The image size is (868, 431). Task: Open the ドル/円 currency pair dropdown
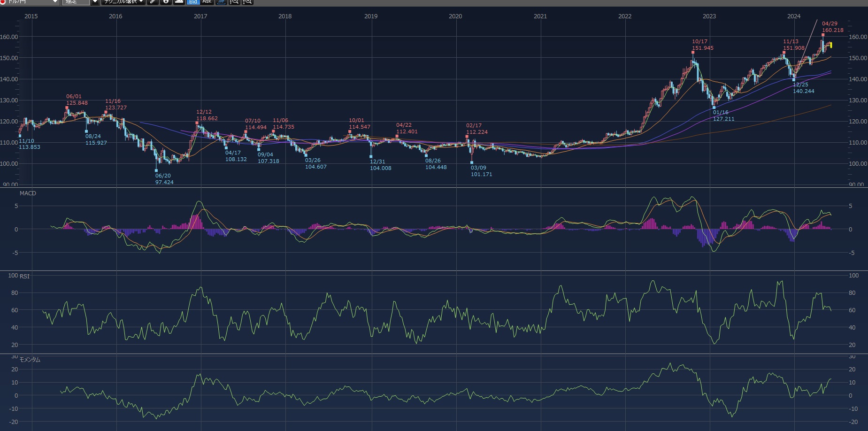tap(55, 2)
